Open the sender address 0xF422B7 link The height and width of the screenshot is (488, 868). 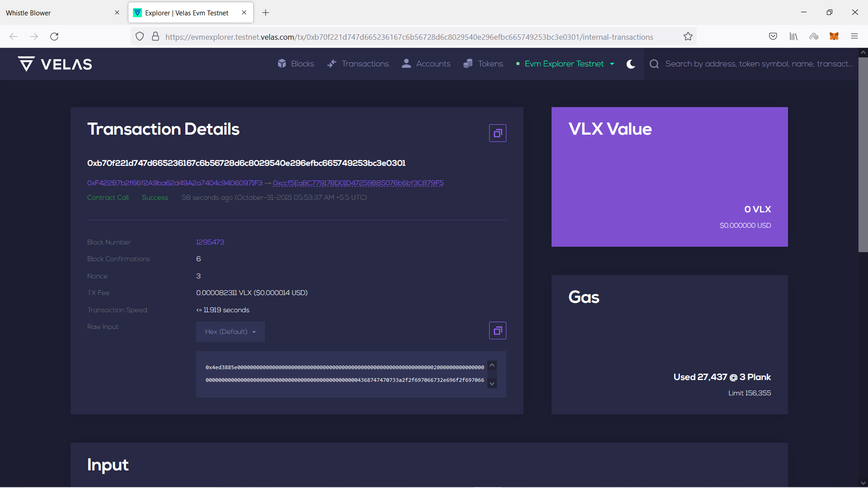click(175, 183)
